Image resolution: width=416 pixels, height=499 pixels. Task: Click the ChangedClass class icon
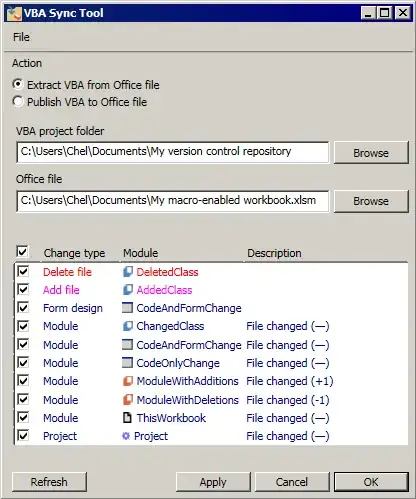(127, 326)
